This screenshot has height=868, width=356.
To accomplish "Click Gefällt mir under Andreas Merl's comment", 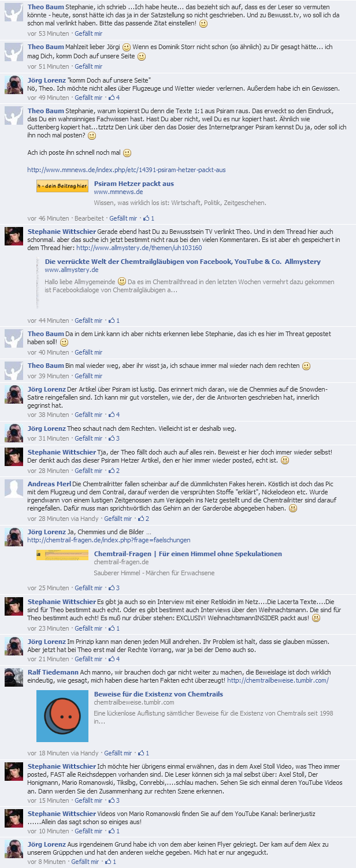I will point(118,519).
